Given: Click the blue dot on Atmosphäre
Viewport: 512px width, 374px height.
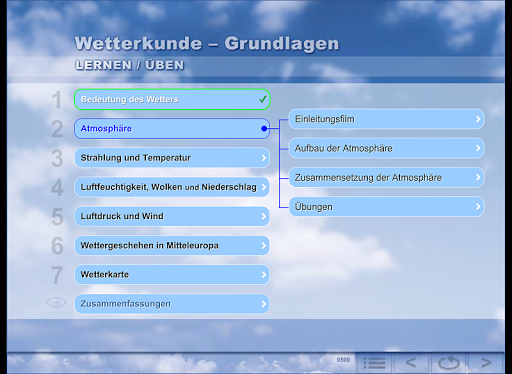Looking at the screenshot, I should click(264, 128).
